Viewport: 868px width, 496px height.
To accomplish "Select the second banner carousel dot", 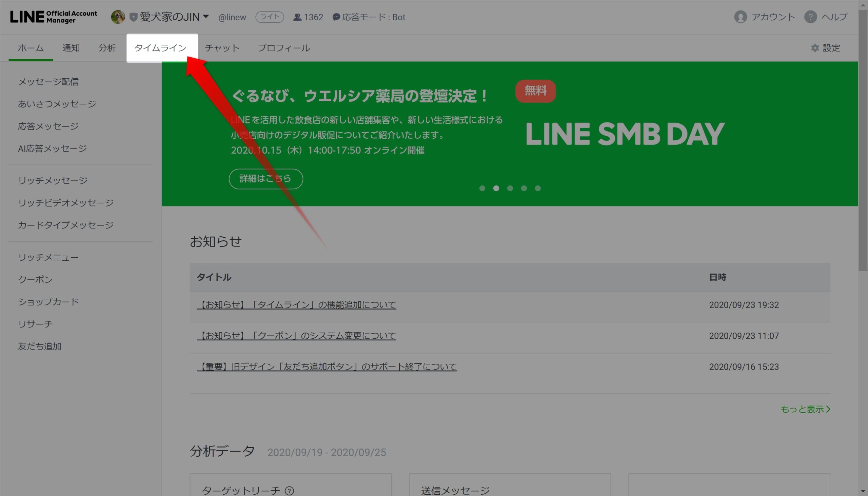I will [x=496, y=189].
